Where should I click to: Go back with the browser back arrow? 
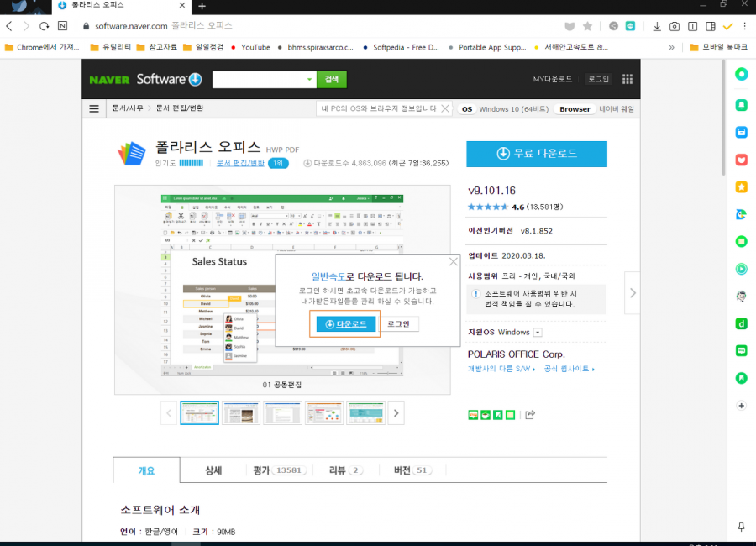pyautogui.click(x=9, y=26)
